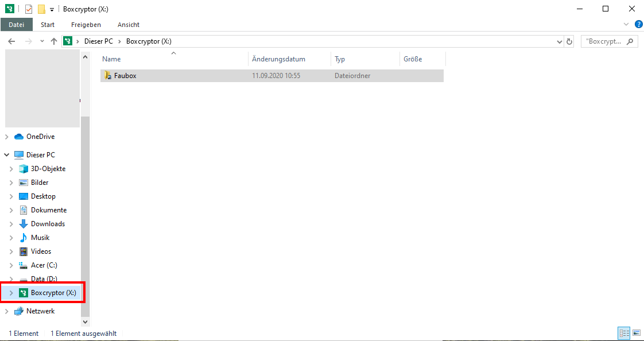Open Data (D:) drive in navigation pane
The width and height of the screenshot is (644, 341).
point(44,279)
